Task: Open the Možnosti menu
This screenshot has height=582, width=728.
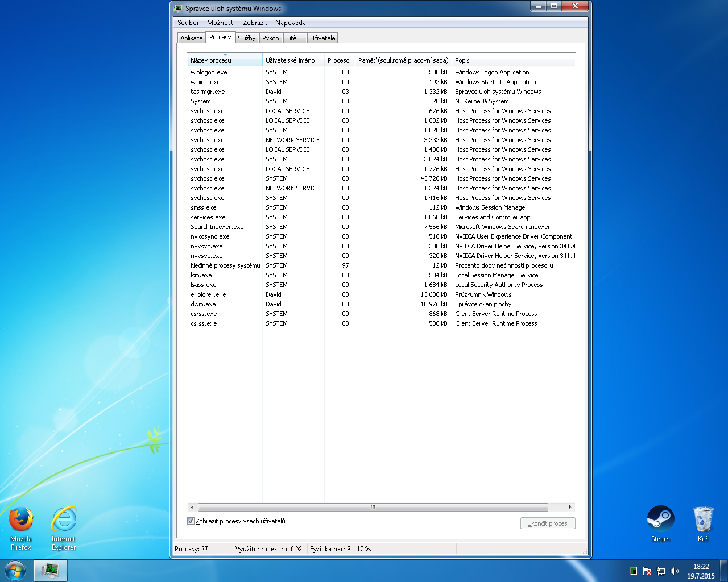Action: 221,23
